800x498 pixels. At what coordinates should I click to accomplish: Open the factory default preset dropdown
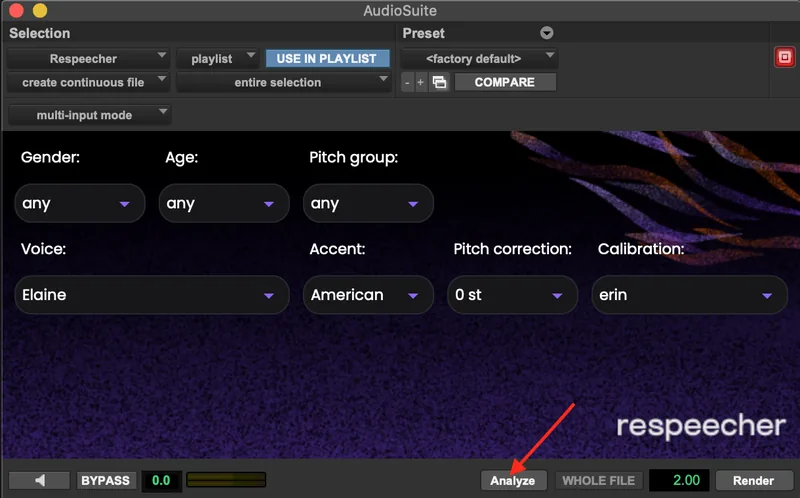point(479,59)
